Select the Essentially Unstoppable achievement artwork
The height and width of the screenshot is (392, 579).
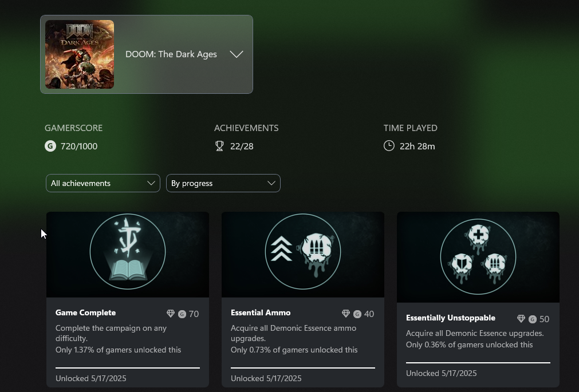(x=478, y=257)
